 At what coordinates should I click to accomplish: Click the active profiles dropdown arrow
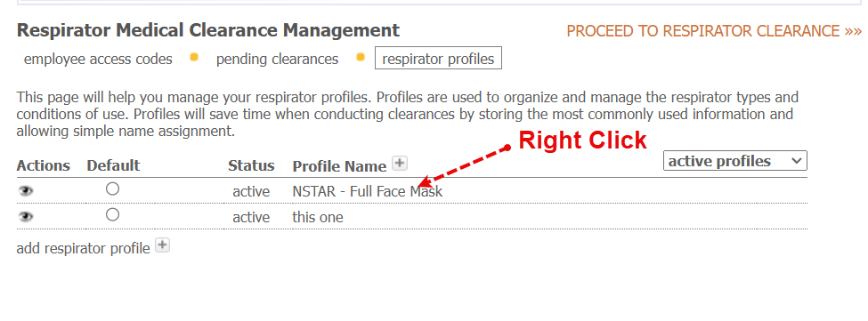(x=796, y=161)
